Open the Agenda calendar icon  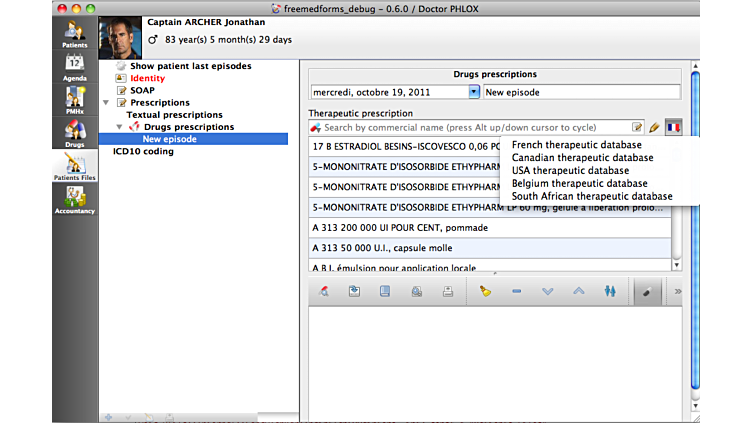75,68
